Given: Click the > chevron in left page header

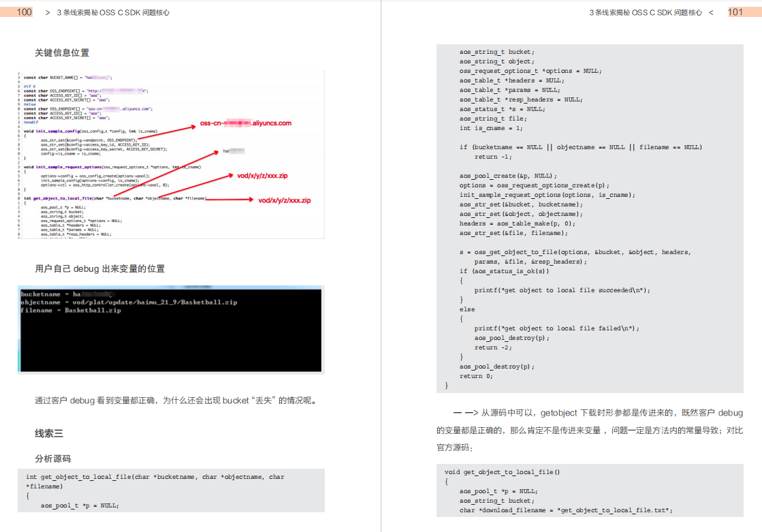Looking at the screenshot, I should 48,12.
